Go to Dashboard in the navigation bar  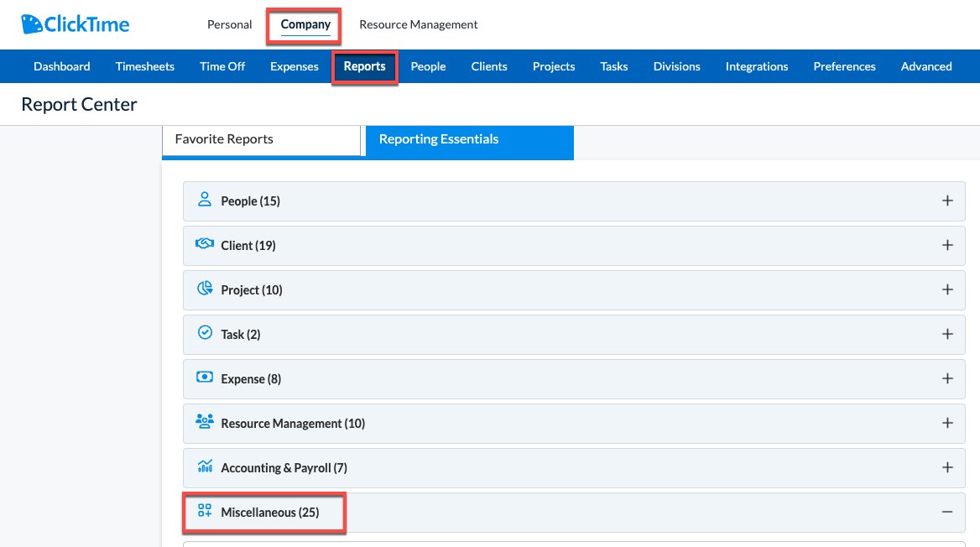coord(62,66)
